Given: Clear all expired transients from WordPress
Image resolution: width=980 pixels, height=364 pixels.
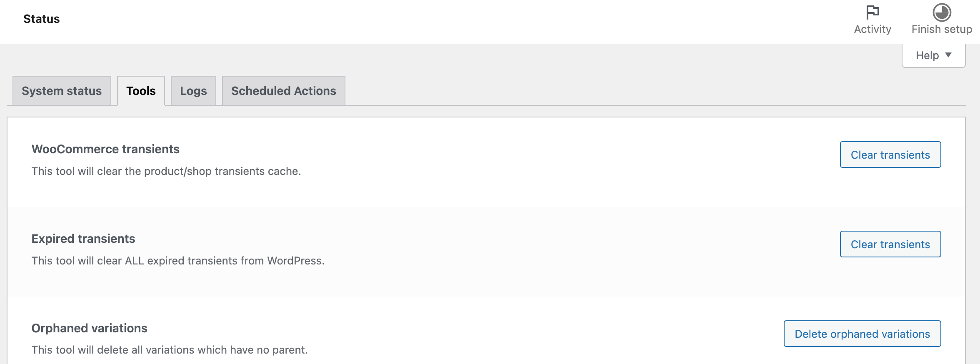Looking at the screenshot, I should coord(890,244).
